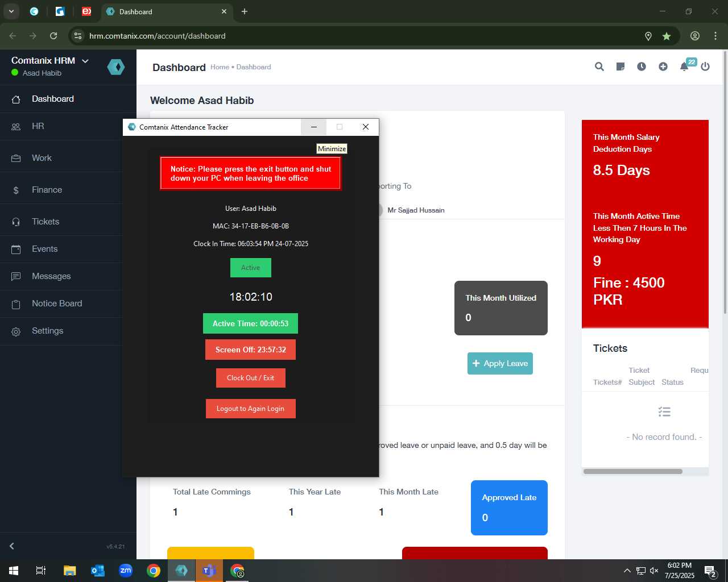Click the muted volume tray icon
Image resolution: width=728 pixels, height=582 pixels.
pos(654,571)
